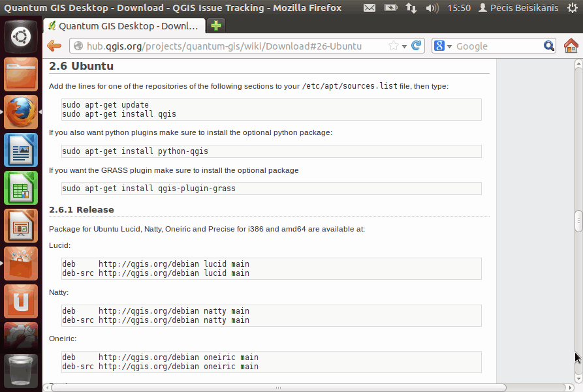Image resolution: width=583 pixels, height=392 pixels.
Task: Open the mail messaging indicator
Action: (370, 8)
